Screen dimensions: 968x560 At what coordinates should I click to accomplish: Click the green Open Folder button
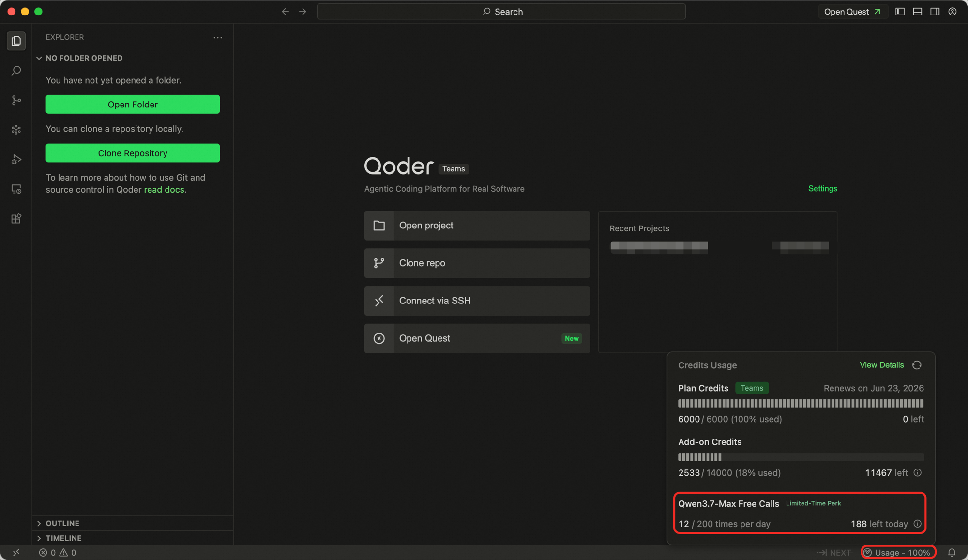coord(133,104)
